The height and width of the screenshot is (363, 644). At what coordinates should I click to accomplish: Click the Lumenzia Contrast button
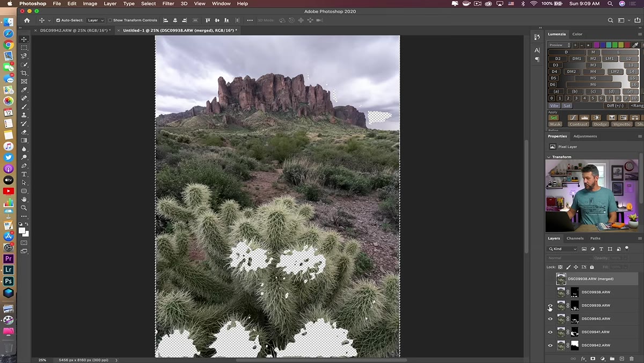(x=578, y=124)
